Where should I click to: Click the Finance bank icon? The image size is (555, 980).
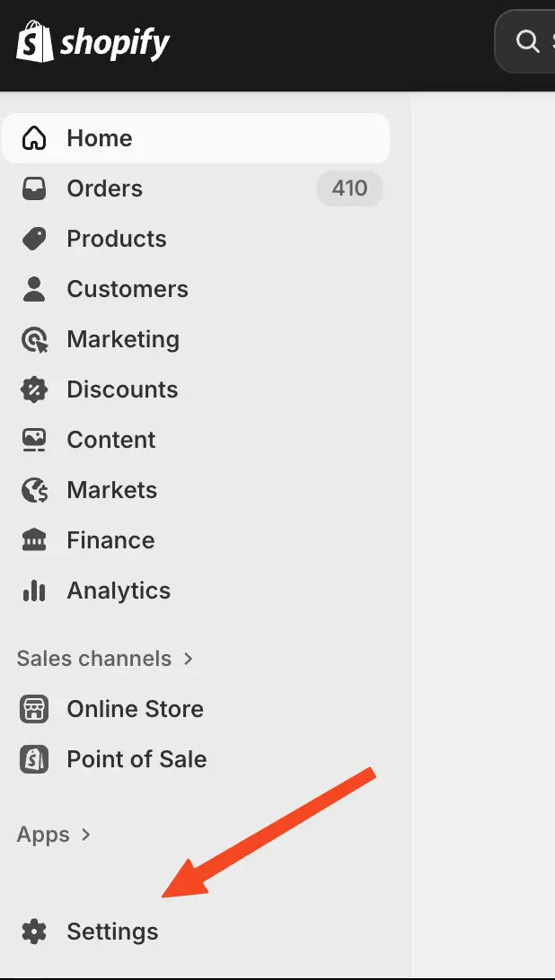[34, 540]
